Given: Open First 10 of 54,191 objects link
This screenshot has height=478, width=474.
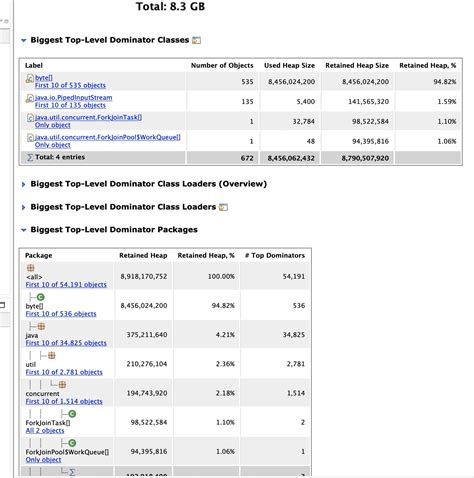Looking at the screenshot, I should [x=66, y=285].
